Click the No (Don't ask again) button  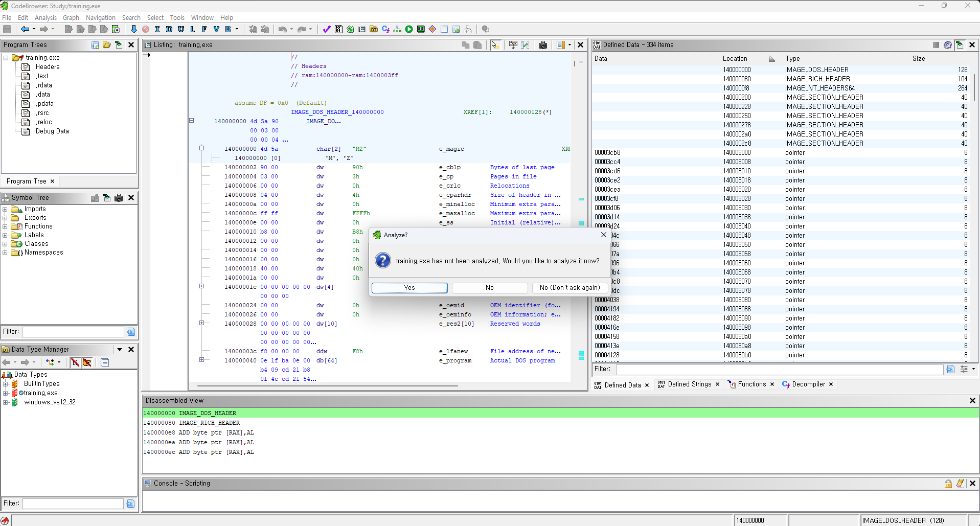click(570, 287)
